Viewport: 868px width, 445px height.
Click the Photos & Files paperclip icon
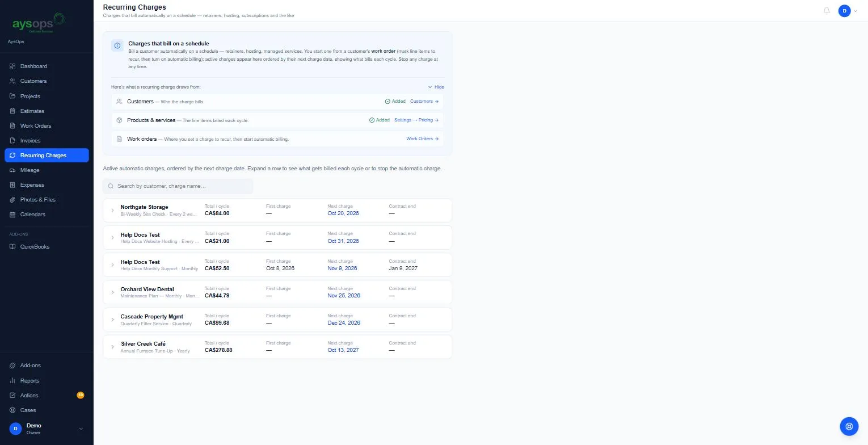point(12,200)
